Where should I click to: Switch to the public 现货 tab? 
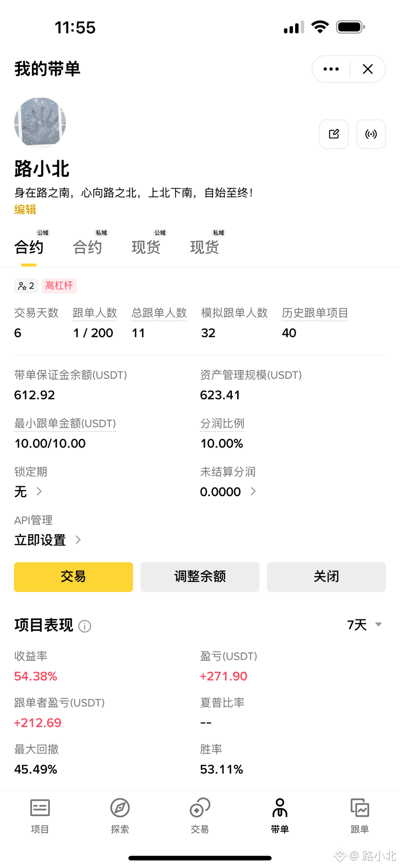[x=146, y=247]
